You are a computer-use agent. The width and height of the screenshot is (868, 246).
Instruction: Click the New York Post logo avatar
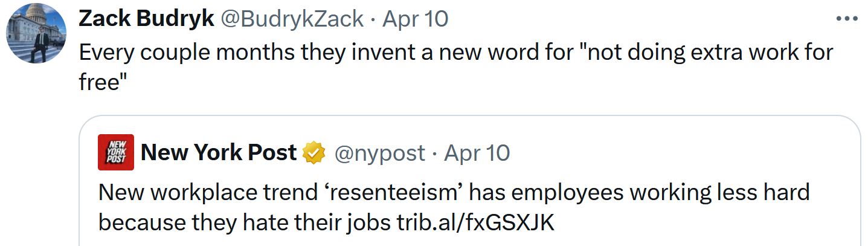pos(115,152)
